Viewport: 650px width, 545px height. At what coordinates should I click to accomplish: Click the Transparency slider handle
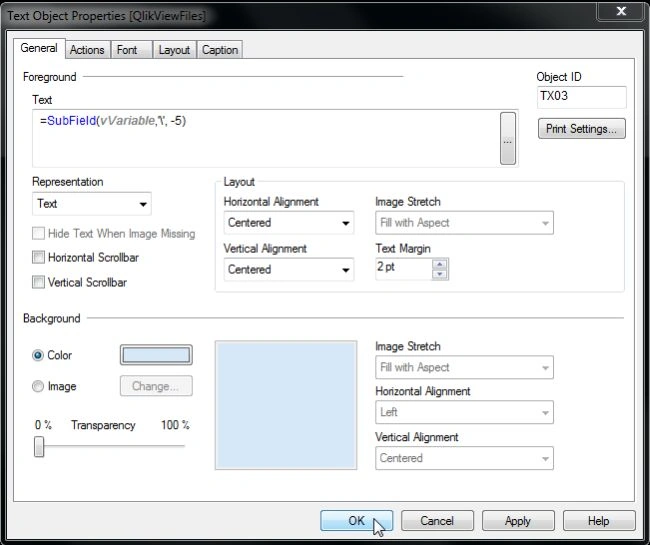[39, 446]
